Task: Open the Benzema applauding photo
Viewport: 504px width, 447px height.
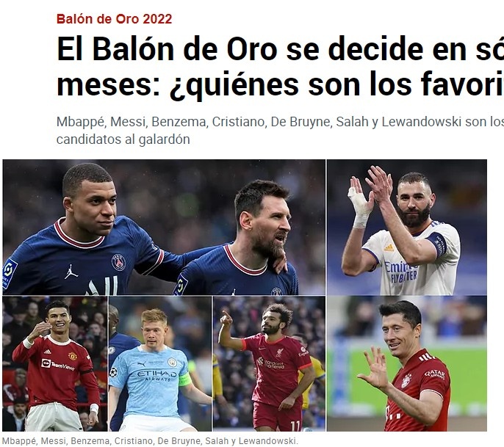Action: (x=407, y=228)
